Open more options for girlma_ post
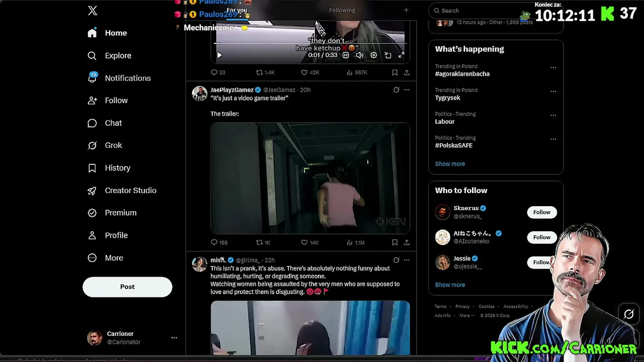This screenshot has width=644, height=362. (407, 260)
